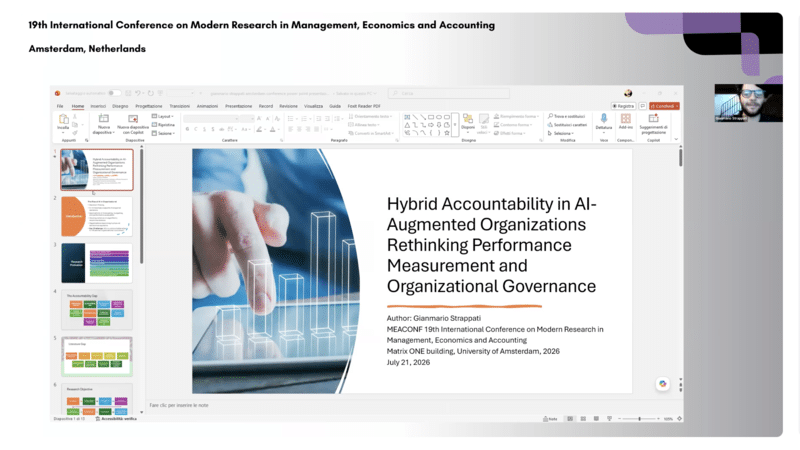Click the comments speech bubble icon
This screenshot has height=450, width=800.
(x=642, y=106)
